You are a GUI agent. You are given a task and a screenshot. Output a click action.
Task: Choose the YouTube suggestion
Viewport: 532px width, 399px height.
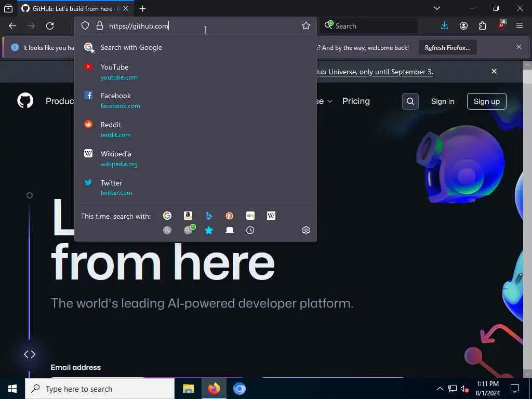195,72
